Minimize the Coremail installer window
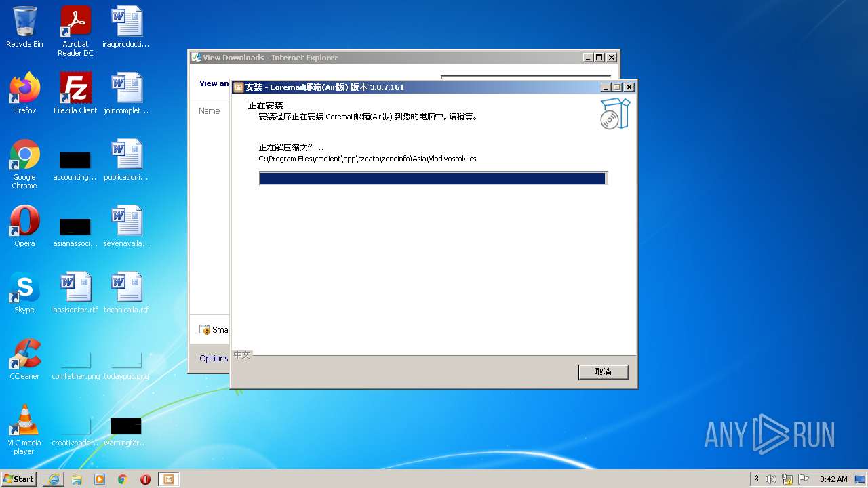Viewport: 868px width, 488px height. [x=605, y=87]
